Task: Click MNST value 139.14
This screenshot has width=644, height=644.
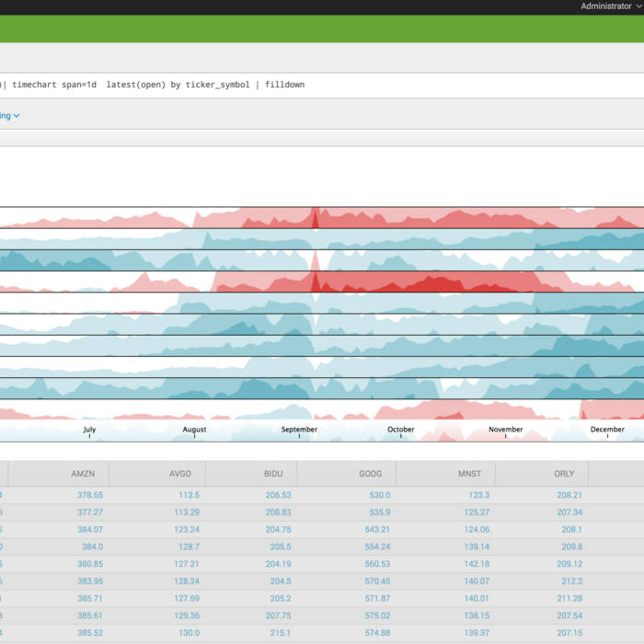Action: [x=477, y=547]
